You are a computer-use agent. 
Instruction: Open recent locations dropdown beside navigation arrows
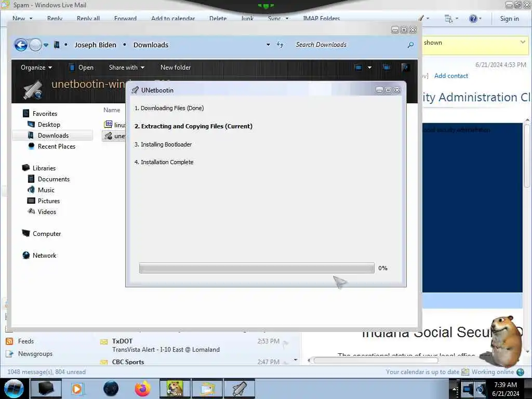46,45
